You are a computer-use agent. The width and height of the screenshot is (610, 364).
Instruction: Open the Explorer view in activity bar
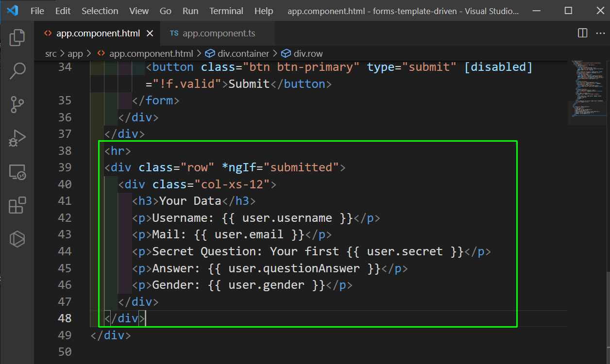(17, 37)
